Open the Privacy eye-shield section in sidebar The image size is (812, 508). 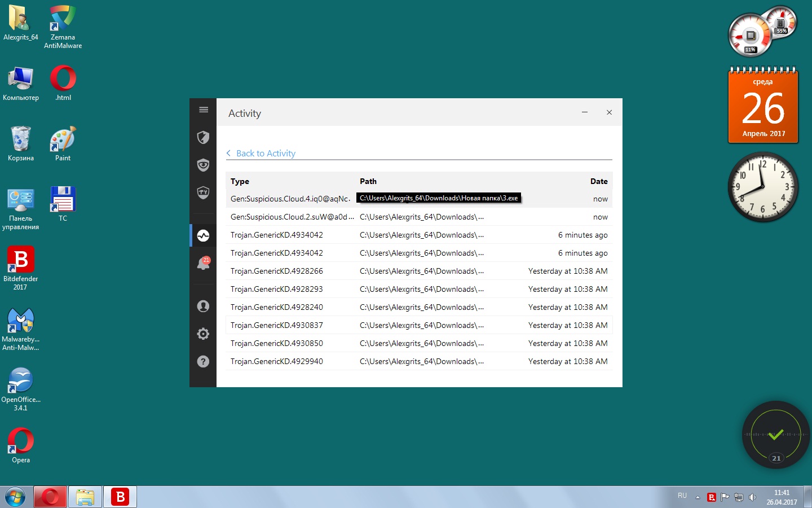pyautogui.click(x=204, y=165)
